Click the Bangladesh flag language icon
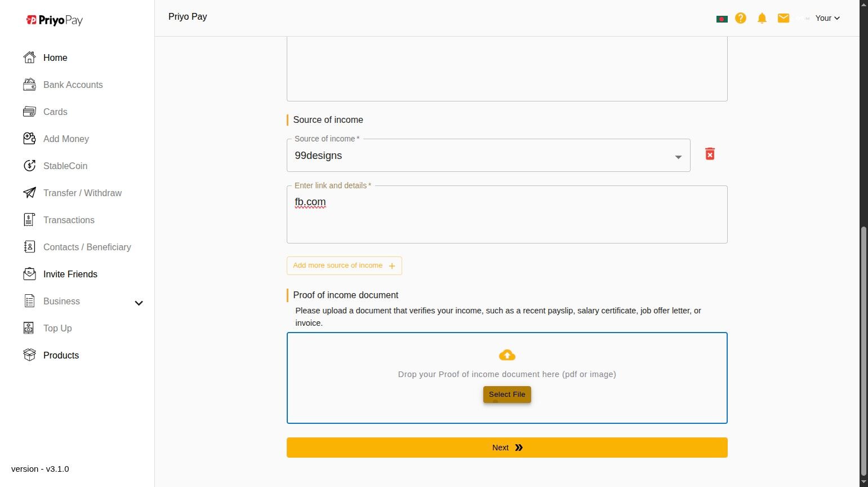This screenshot has height=487, width=868. click(x=722, y=19)
